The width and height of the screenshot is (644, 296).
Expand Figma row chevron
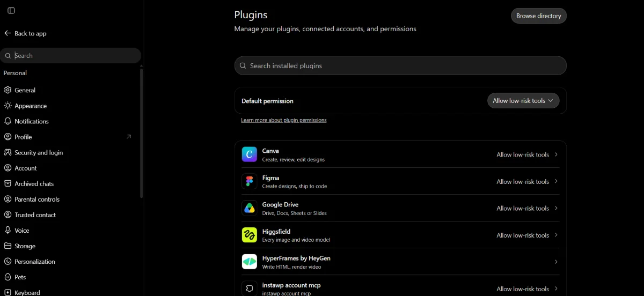pos(556,181)
